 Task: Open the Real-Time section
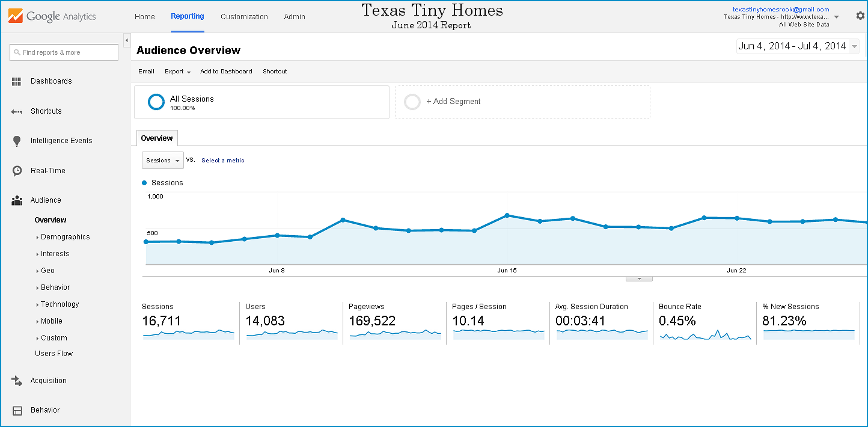48,171
